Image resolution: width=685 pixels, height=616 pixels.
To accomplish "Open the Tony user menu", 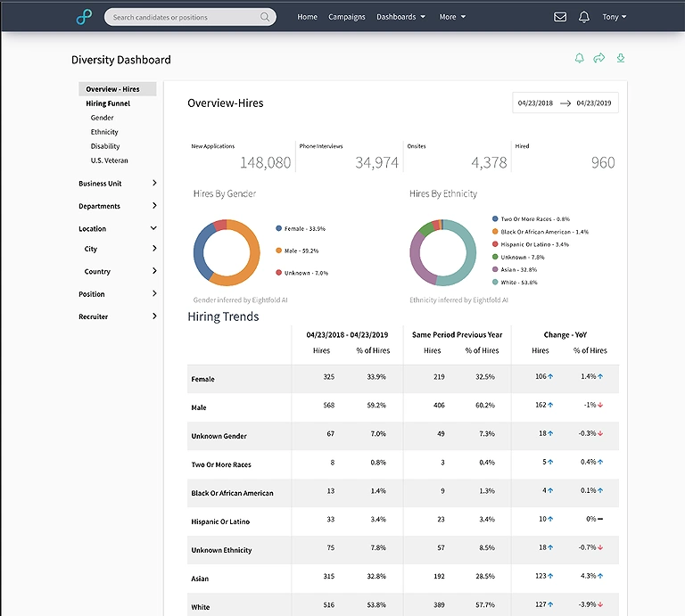I will click(615, 17).
